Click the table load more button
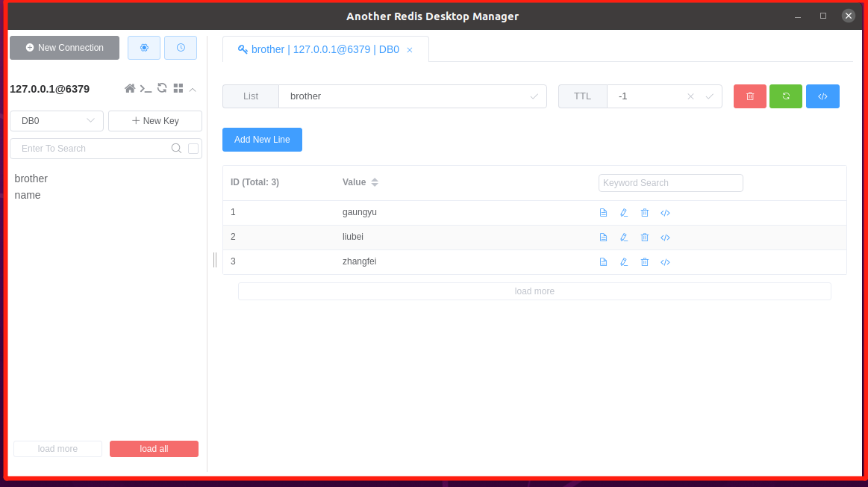Image resolution: width=868 pixels, height=487 pixels. tap(534, 291)
